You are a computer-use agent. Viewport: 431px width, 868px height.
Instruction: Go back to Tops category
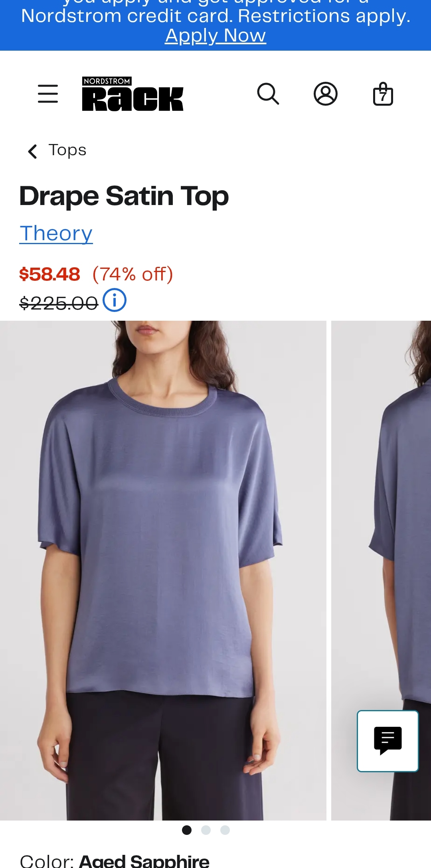tap(67, 150)
